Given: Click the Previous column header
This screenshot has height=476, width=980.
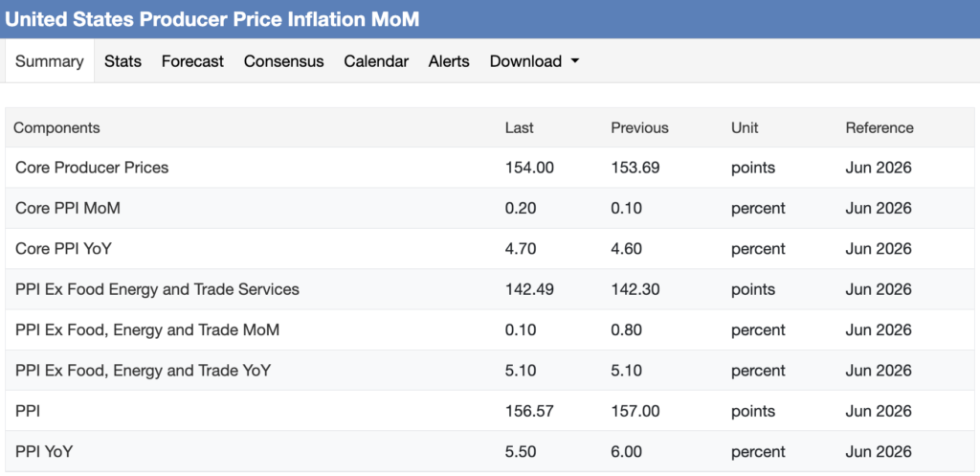Looking at the screenshot, I should [639, 127].
